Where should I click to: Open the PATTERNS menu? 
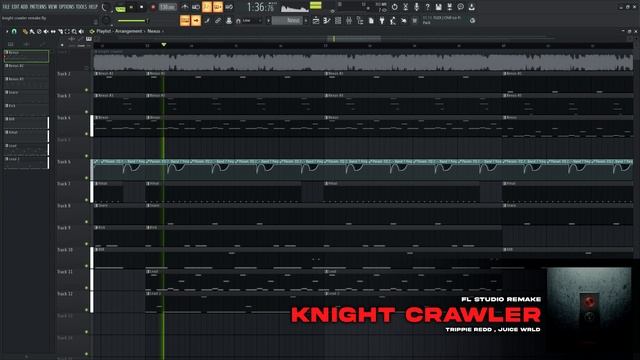click(38, 7)
